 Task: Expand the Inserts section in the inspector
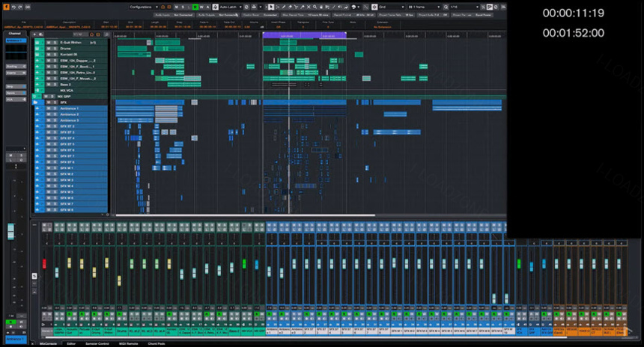pos(16,73)
